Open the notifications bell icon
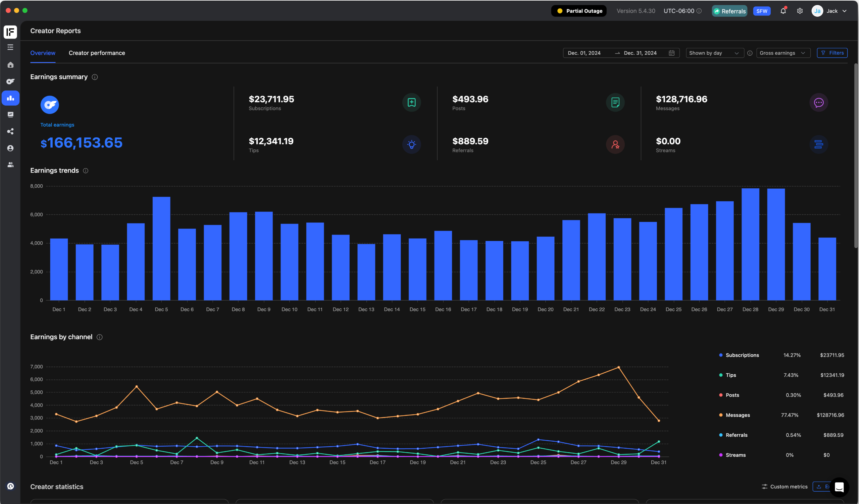 click(783, 11)
